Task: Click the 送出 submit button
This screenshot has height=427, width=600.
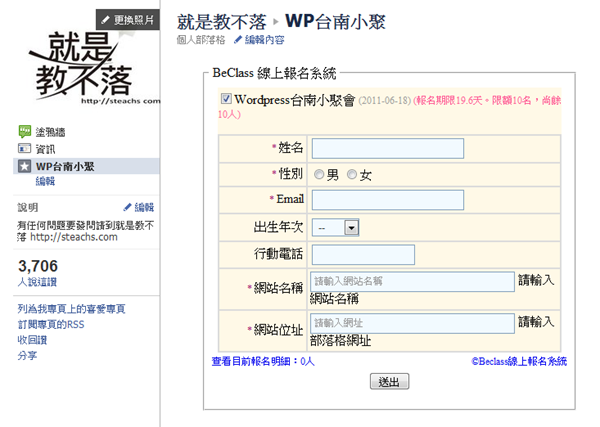Action: [x=389, y=381]
